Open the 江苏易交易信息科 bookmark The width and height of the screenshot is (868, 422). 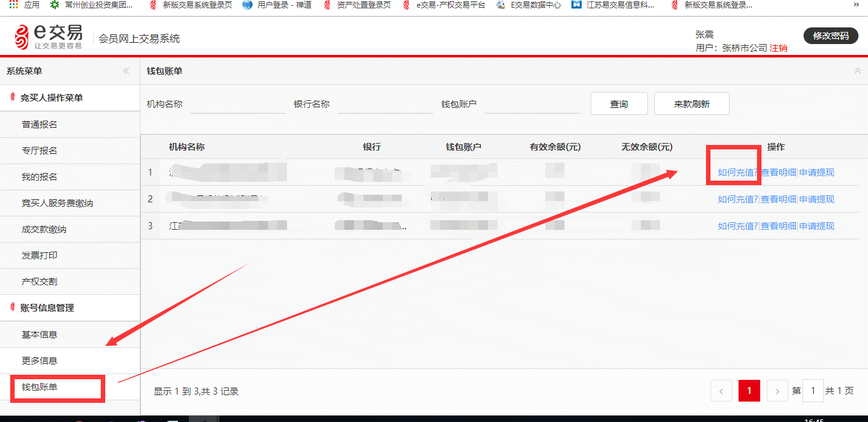[x=613, y=4]
